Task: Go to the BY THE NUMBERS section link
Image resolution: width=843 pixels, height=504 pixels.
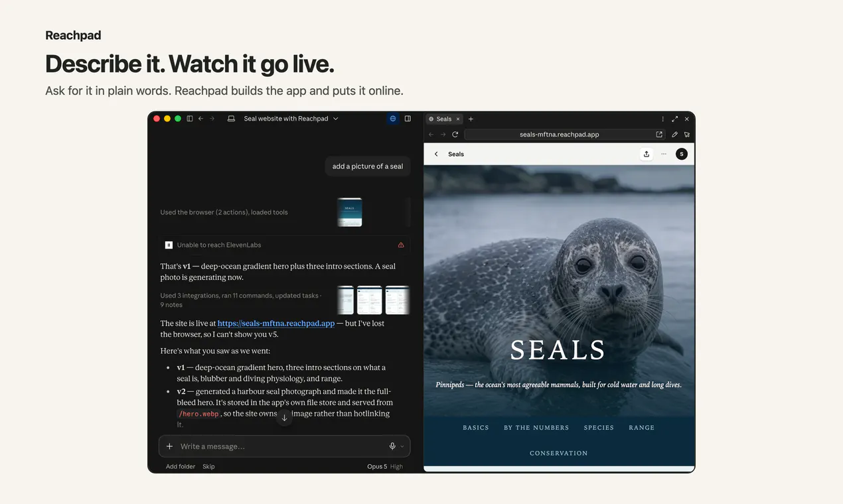Action: point(536,428)
